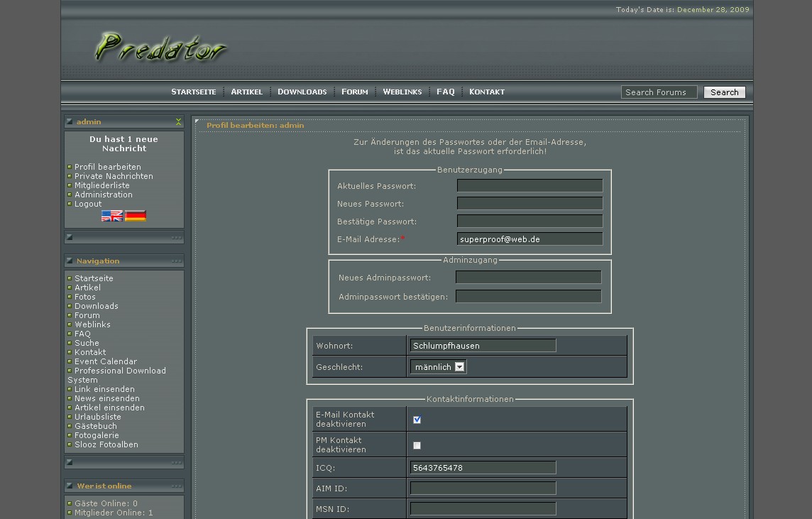
Task: Collapse the admin panel with green X icon
Action: pyautogui.click(x=178, y=122)
